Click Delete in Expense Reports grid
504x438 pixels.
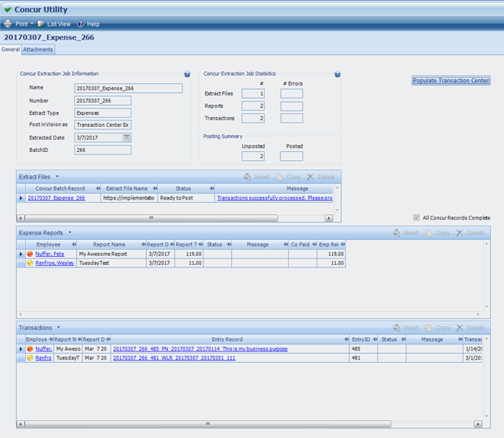tap(471, 233)
